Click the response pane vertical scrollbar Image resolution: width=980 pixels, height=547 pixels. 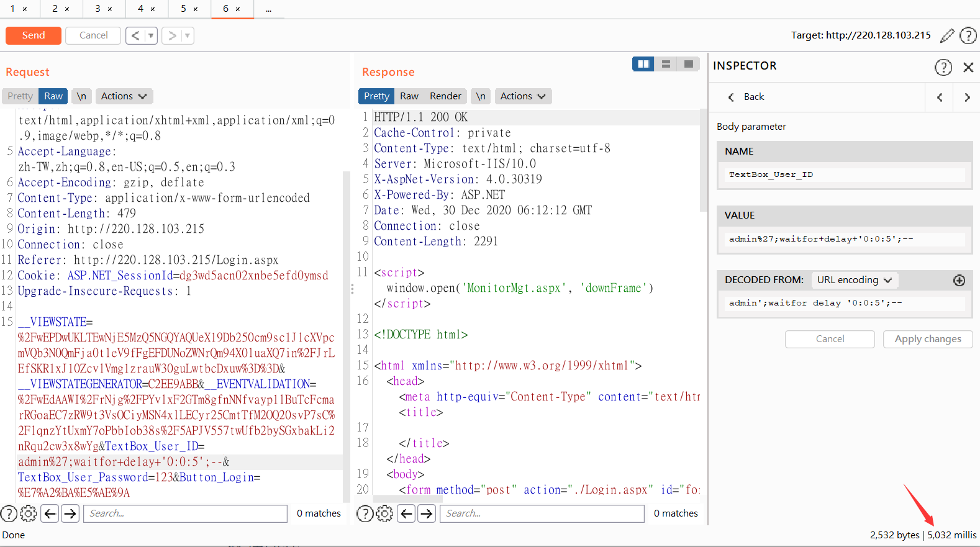704,160
